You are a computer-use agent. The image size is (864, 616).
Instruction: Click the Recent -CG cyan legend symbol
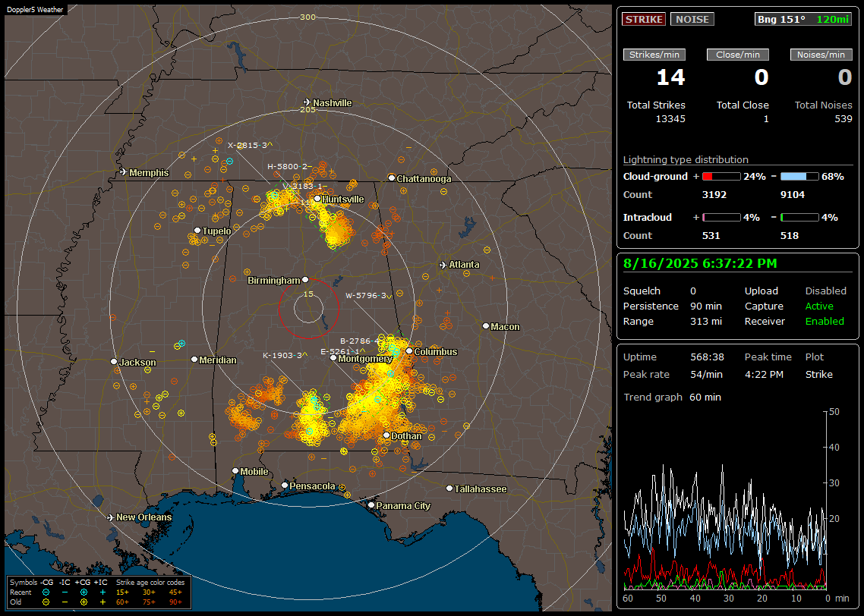pos(46,592)
